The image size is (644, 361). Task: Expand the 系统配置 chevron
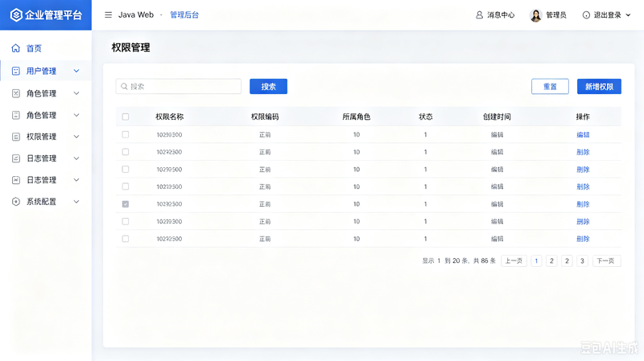point(76,202)
